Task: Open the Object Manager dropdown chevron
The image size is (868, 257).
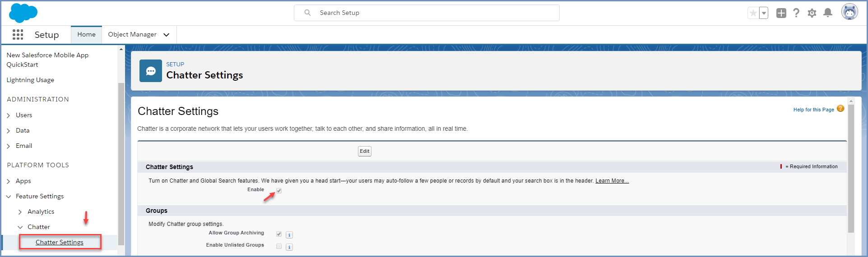Action: [166, 35]
